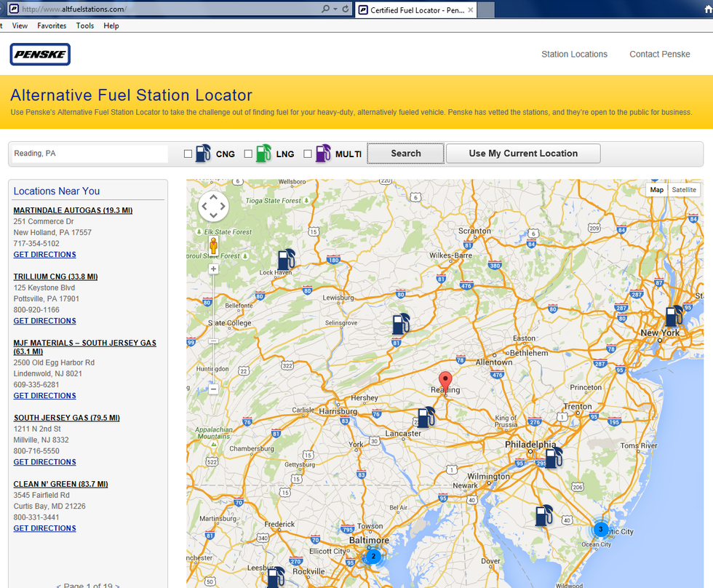Expand the address bar search dropdown arrow

click(335, 9)
